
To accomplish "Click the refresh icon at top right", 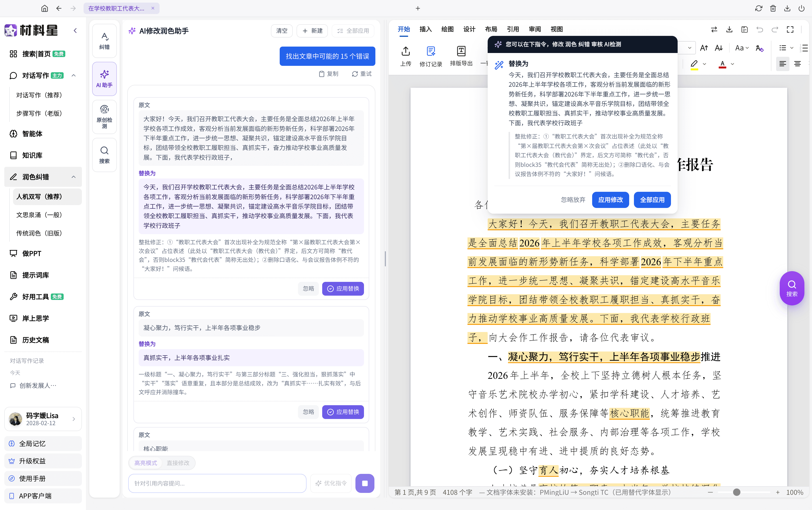I will pos(759,8).
